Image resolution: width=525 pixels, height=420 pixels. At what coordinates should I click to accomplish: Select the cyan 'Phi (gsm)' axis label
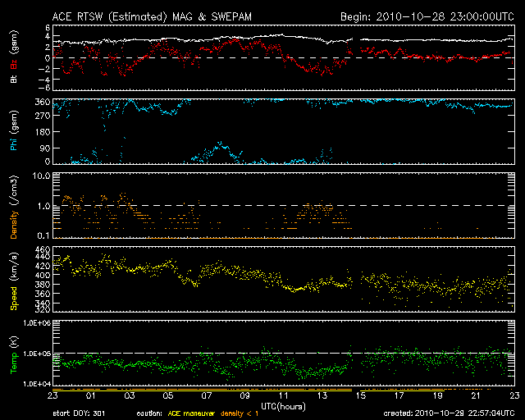(14, 130)
